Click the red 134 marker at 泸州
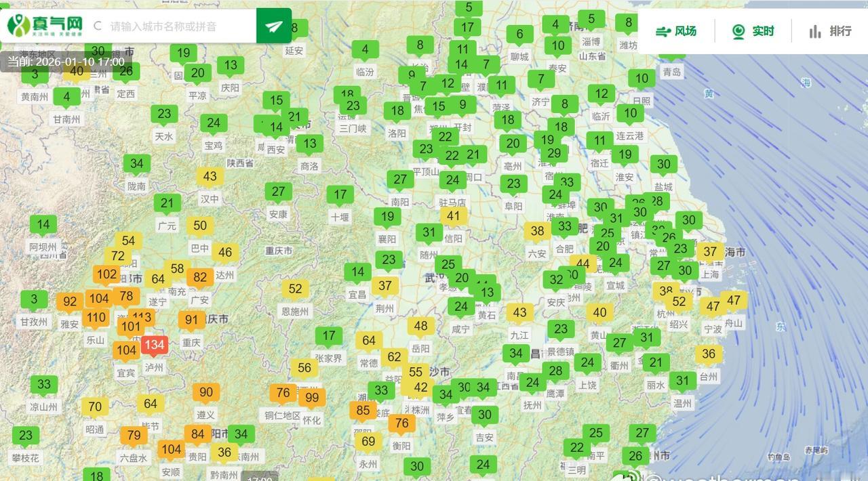The width and height of the screenshot is (868, 481). click(x=154, y=346)
